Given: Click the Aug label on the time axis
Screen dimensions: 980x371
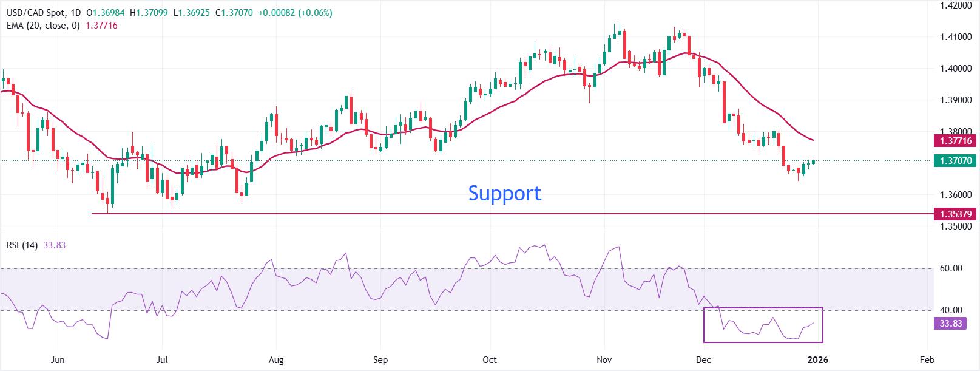Looking at the screenshot, I should [x=276, y=359].
